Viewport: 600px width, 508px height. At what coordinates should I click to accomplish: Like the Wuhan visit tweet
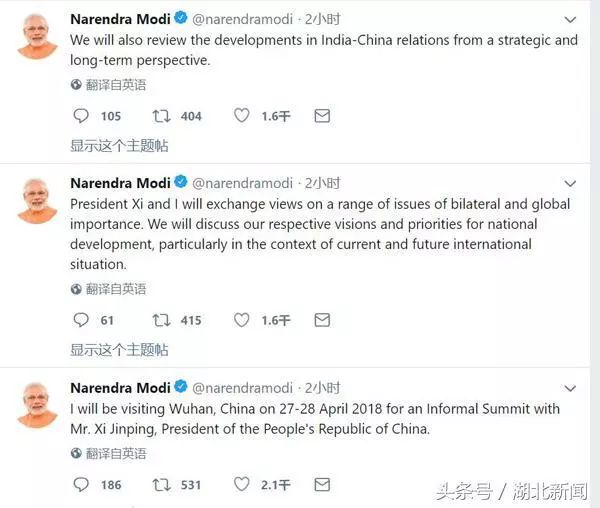click(x=241, y=484)
